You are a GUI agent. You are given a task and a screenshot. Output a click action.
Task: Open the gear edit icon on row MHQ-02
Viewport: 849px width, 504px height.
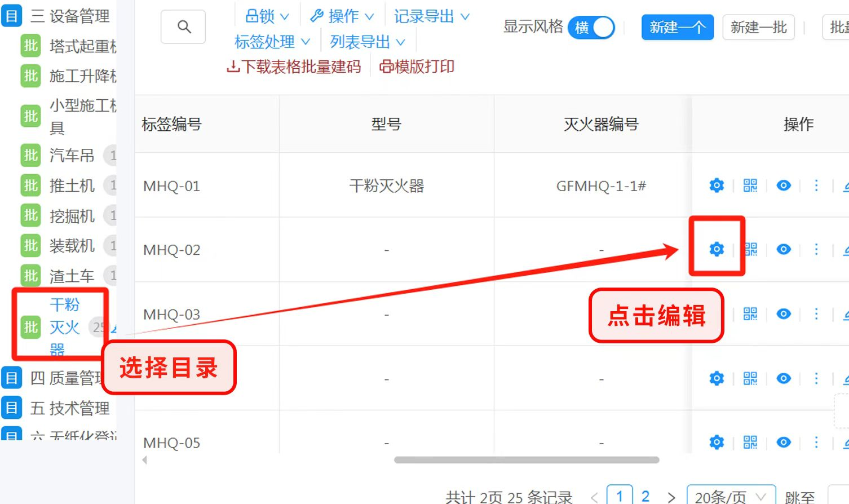click(716, 249)
